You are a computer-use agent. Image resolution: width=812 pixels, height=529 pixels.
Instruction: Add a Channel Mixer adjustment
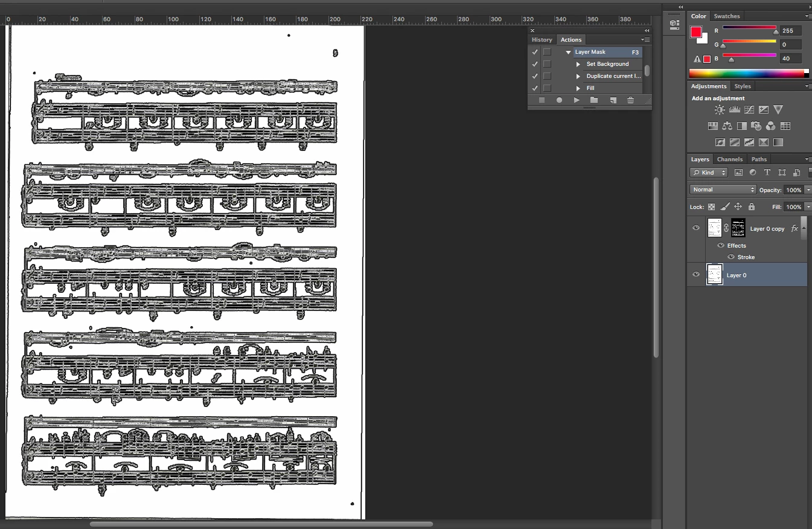click(x=771, y=126)
